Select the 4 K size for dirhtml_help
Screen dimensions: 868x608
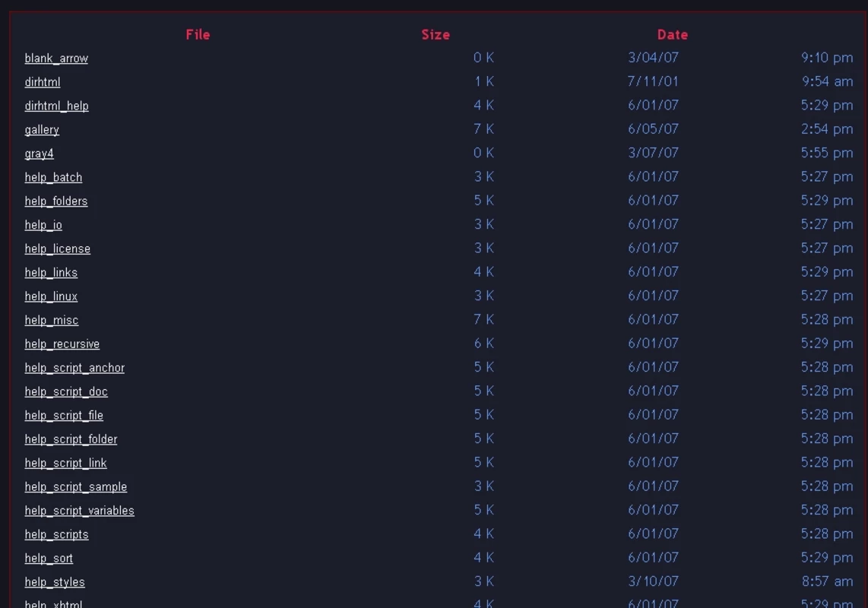tap(484, 105)
